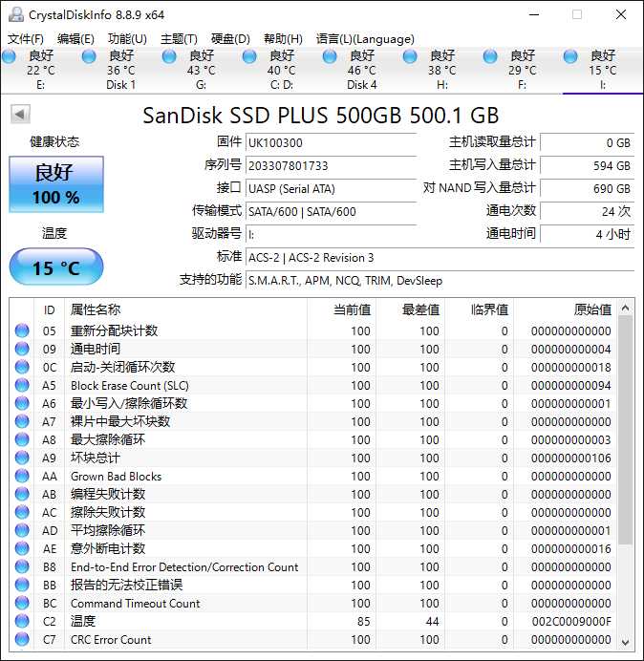Select Disk 1 status orb

click(89, 56)
